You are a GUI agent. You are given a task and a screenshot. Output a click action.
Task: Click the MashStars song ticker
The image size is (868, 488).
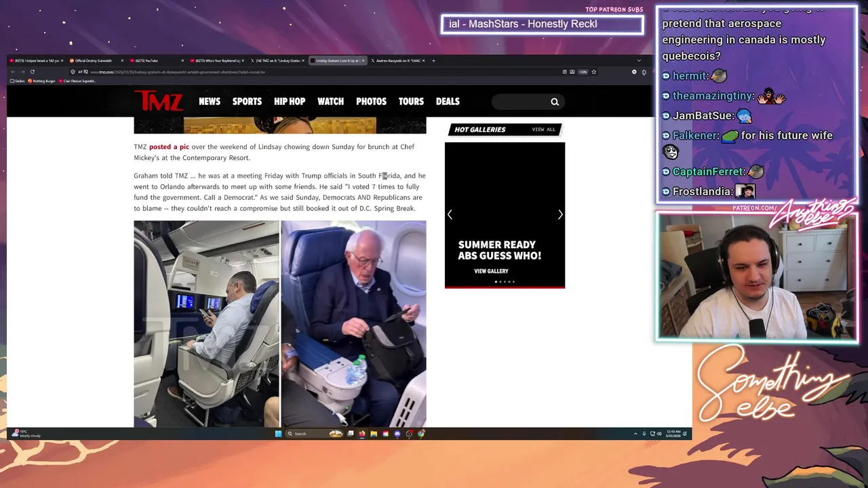coord(542,24)
